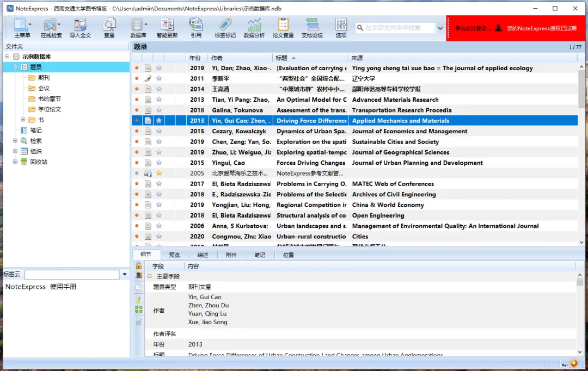This screenshot has height=371, width=588.
Task: Open the 标签云 dropdown arrow
Action: pyautogui.click(x=125, y=274)
